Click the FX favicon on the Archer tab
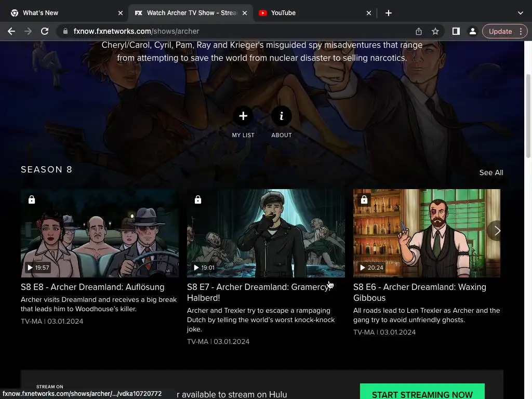532x399 pixels. coord(138,13)
